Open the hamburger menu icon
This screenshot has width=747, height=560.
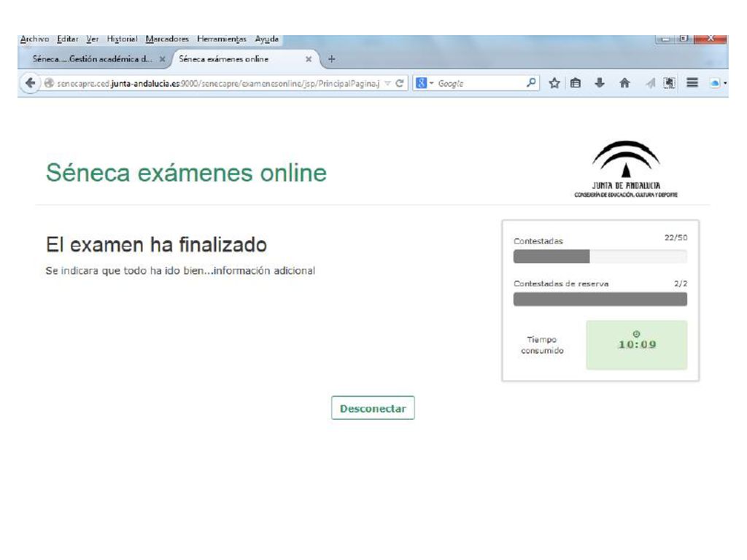pyautogui.click(x=692, y=83)
